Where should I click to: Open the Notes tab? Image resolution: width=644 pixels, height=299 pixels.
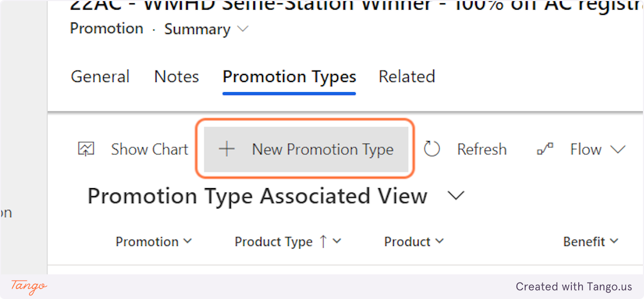[177, 77]
